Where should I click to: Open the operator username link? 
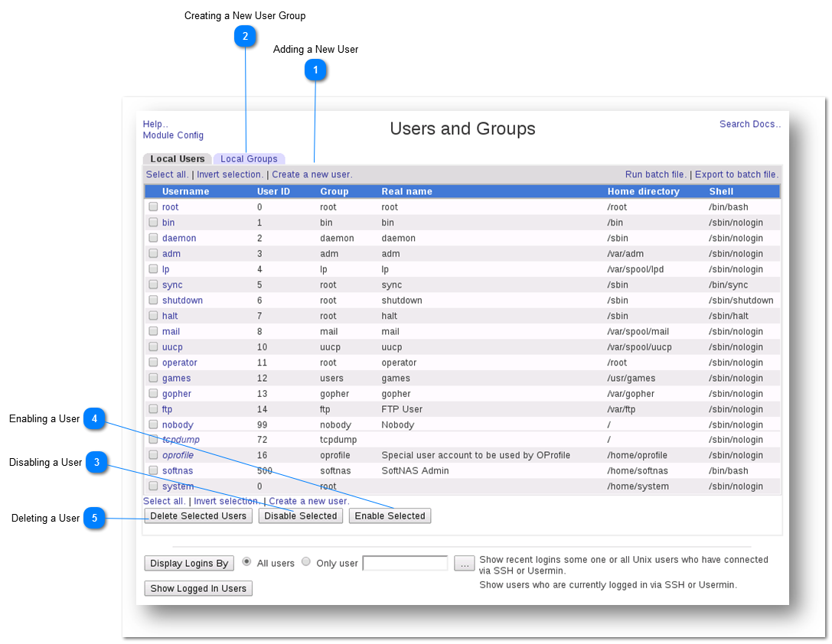tap(180, 363)
